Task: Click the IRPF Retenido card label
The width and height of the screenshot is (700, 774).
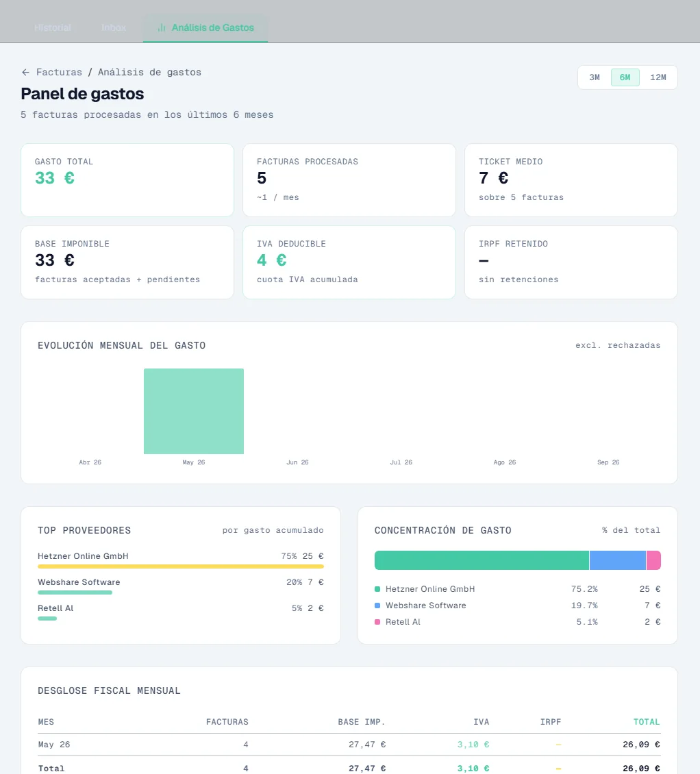Action: tap(514, 244)
